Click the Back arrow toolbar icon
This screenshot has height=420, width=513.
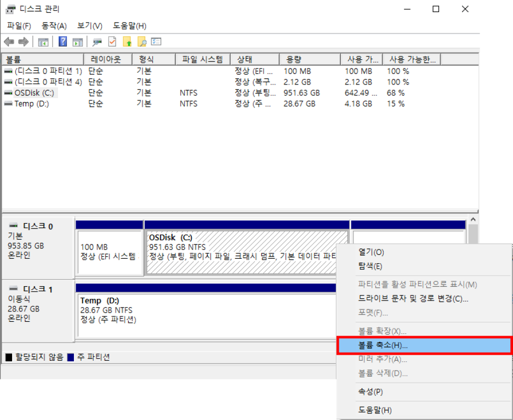pos(9,42)
